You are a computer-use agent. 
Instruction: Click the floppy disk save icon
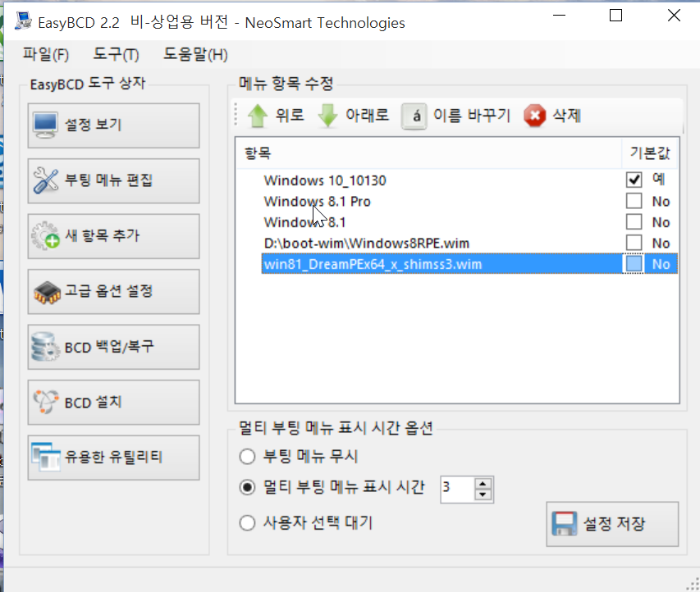click(x=565, y=523)
